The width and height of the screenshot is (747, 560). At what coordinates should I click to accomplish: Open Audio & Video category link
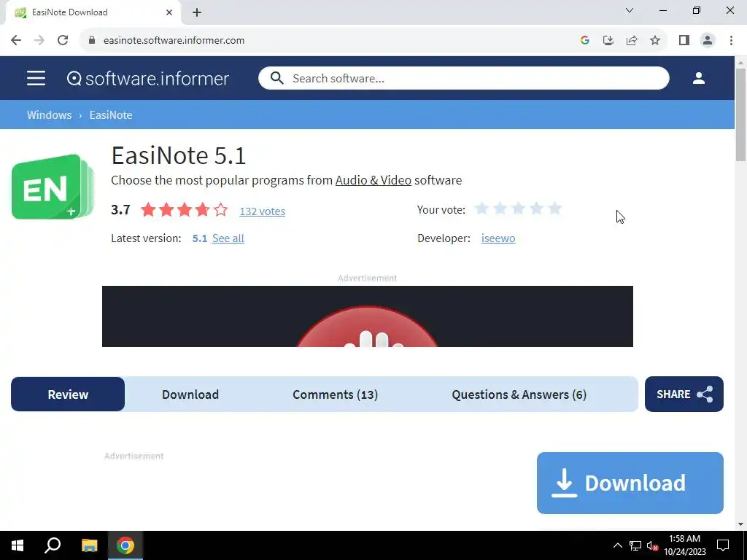click(x=373, y=180)
